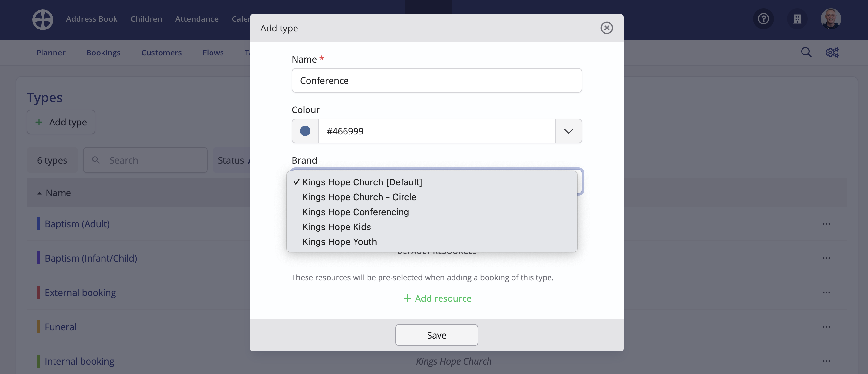Open the Baptism (Adult) type
868x374 pixels.
[x=77, y=224]
